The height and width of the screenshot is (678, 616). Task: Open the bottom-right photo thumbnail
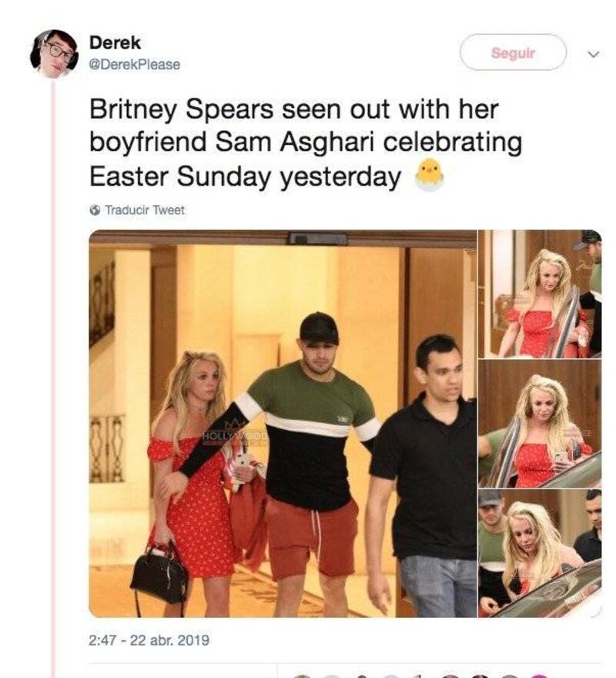click(540, 553)
